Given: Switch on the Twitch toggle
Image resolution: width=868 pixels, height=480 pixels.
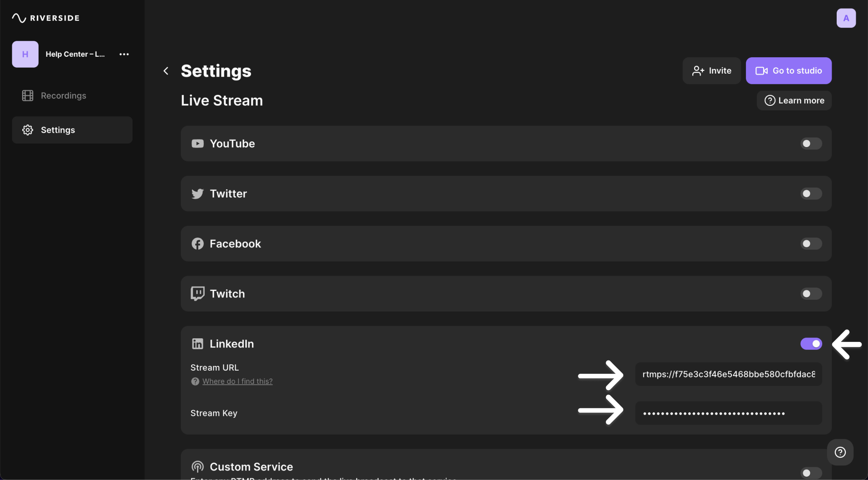Looking at the screenshot, I should click(811, 294).
